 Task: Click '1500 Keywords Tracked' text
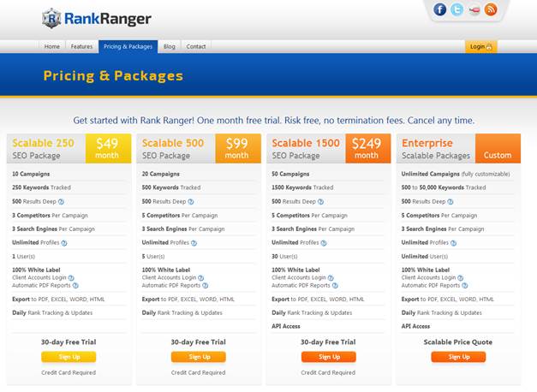pyautogui.click(x=302, y=187)
